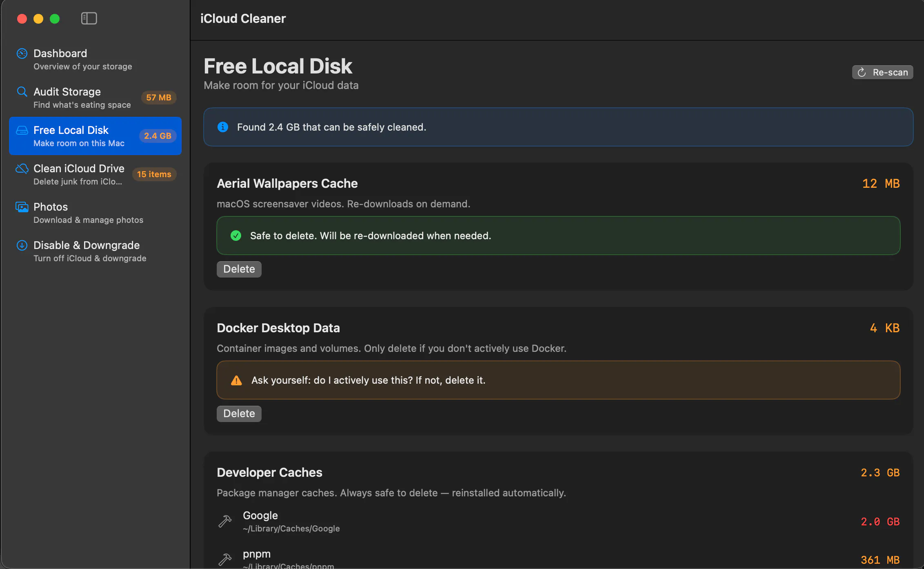The height and width of the screenshot is (569, 924).
Task: Click the 'Ask yourself' warning text
Action: (369, 380)
